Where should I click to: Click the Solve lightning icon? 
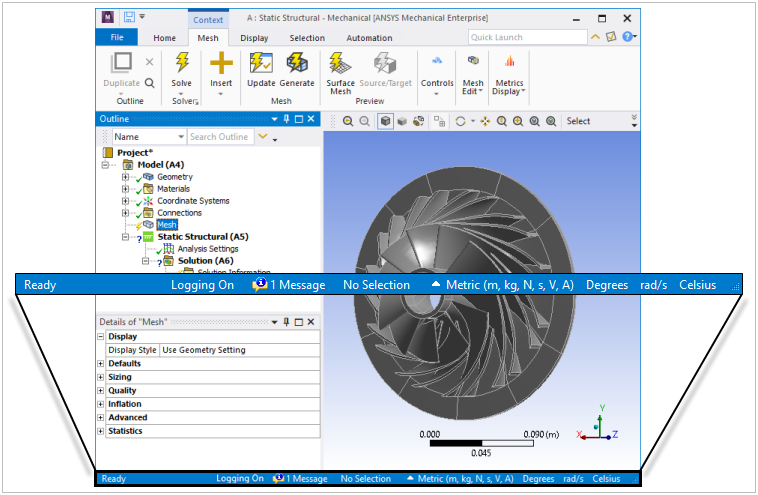coord(182,63)
